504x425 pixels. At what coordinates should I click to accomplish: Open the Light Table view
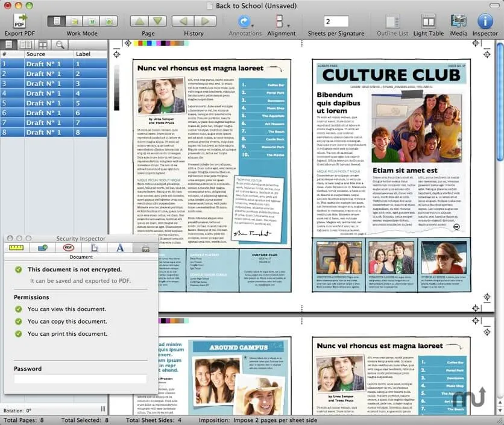click(429, 21)
